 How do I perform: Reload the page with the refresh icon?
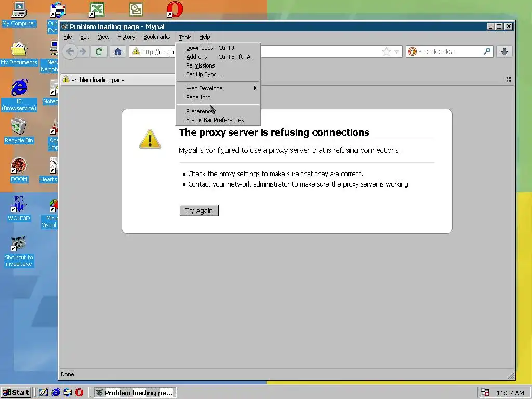click(x=99, y=51)
